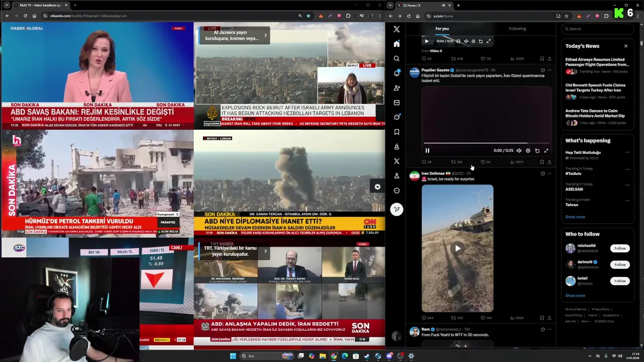The width and height of the screenshot is (644, 362).
Task: Open Etihad Airways news story
Action: tap(597, 65)
